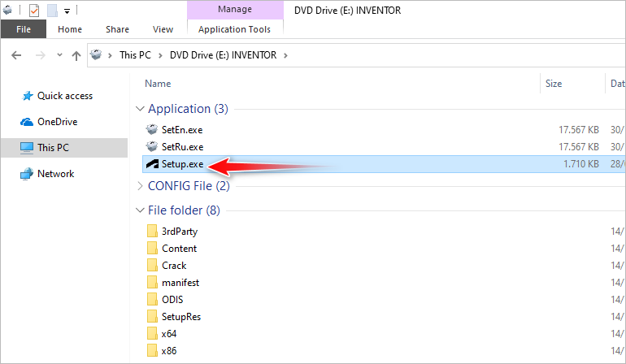This screenshot has width=626, height=364.
Task: Navigate up one folder level arrow
Action: pos(76,56)
